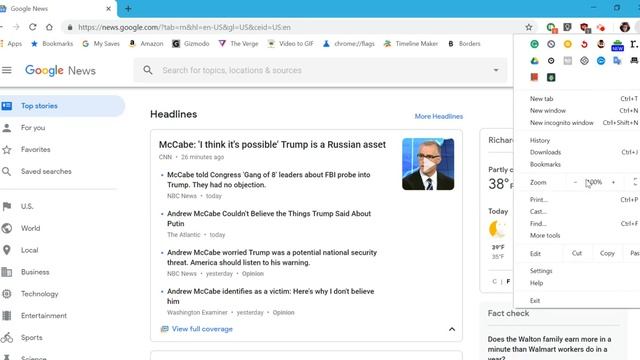
Task: Open Settings from the Chrome menu
Action: pyautogui.click(x=541, y=271)
